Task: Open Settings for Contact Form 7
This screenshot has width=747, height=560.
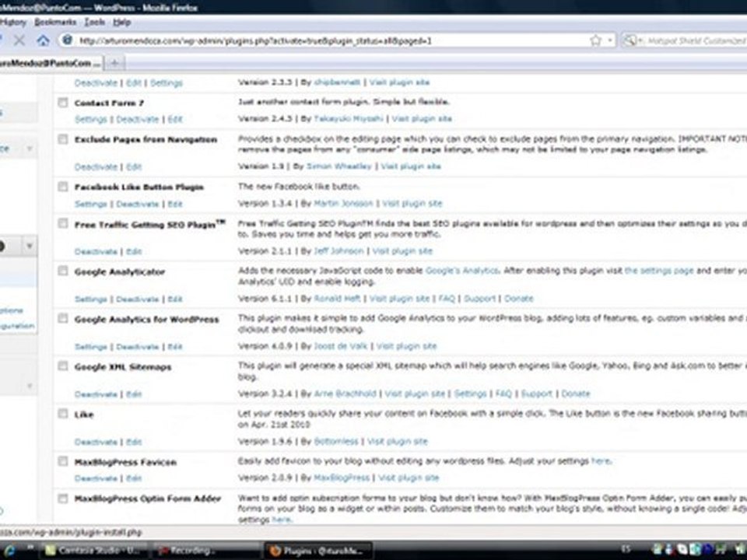Action: [x=90, y=119]
